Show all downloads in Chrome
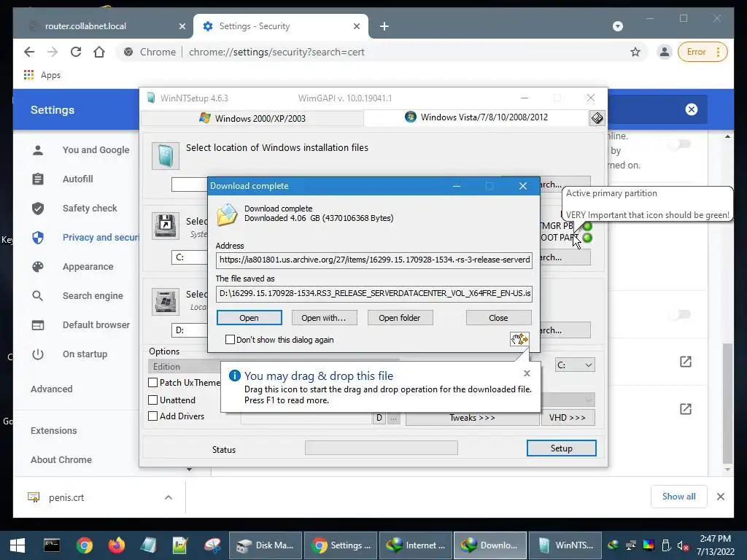Image resolution: width=747 pixels, height=560 pixels. (679, 497)
